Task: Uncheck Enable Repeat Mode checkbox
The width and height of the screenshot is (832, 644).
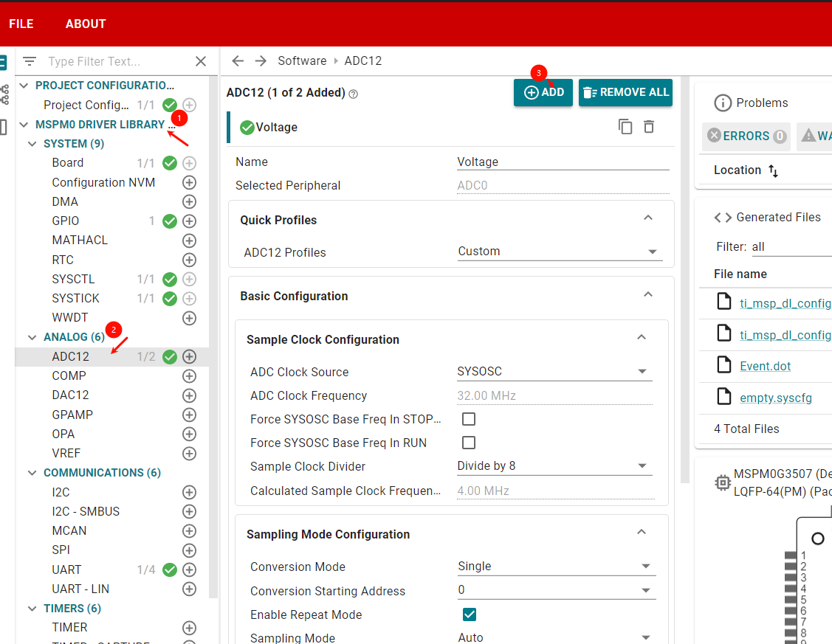Action: [x=469, y=614]
